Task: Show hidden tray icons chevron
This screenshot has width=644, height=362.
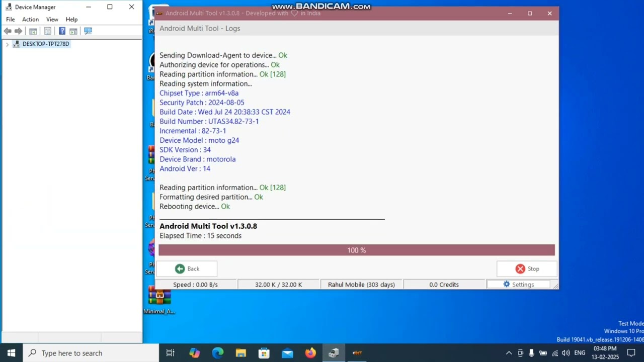Action: pyautogui.click(x=509, y=353)
